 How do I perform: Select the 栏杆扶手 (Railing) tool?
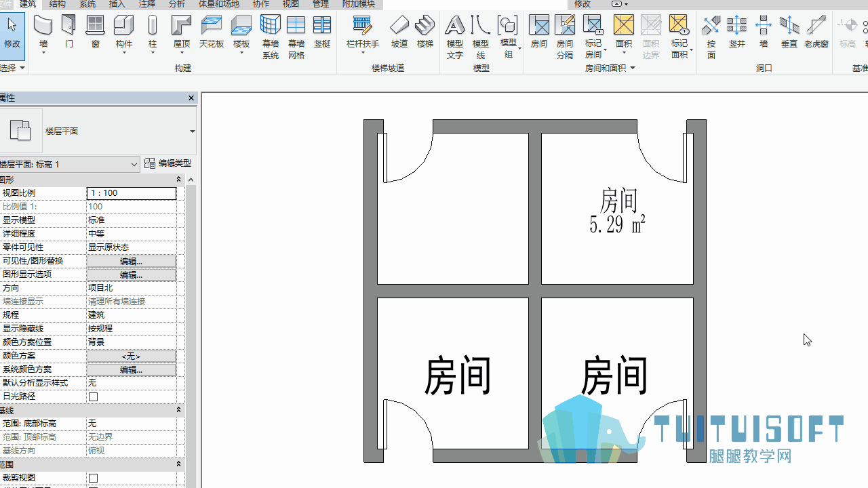coord(363,33)
